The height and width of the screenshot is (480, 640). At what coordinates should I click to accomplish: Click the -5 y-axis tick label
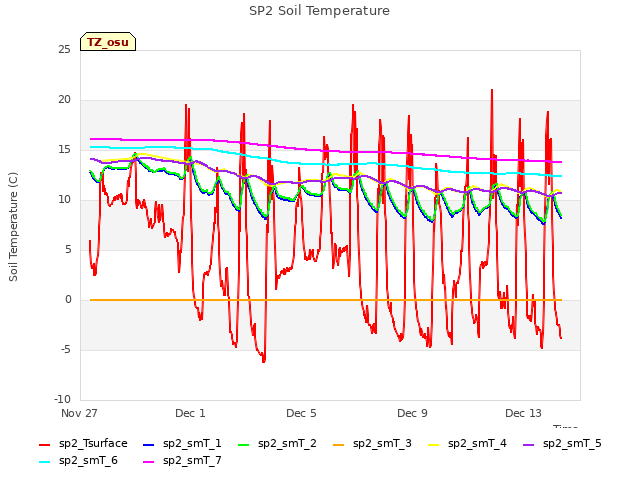65,350
